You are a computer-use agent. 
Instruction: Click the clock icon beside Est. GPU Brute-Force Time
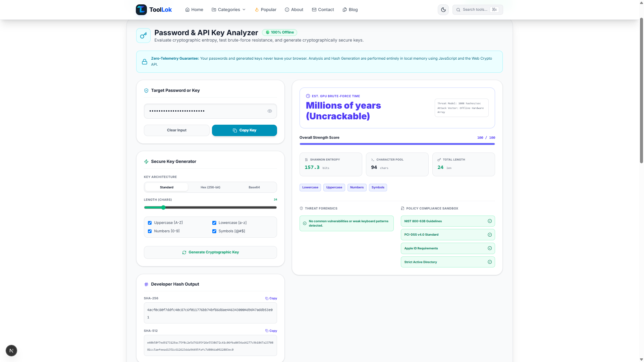[308, 96]
